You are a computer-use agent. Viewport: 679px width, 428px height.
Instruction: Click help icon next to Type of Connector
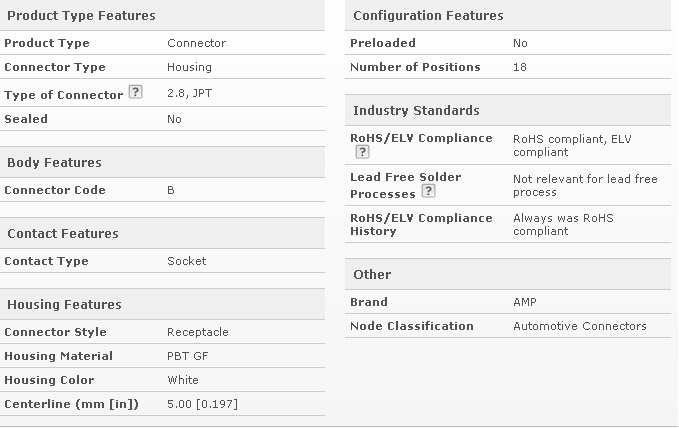click(x=136, y=93)
